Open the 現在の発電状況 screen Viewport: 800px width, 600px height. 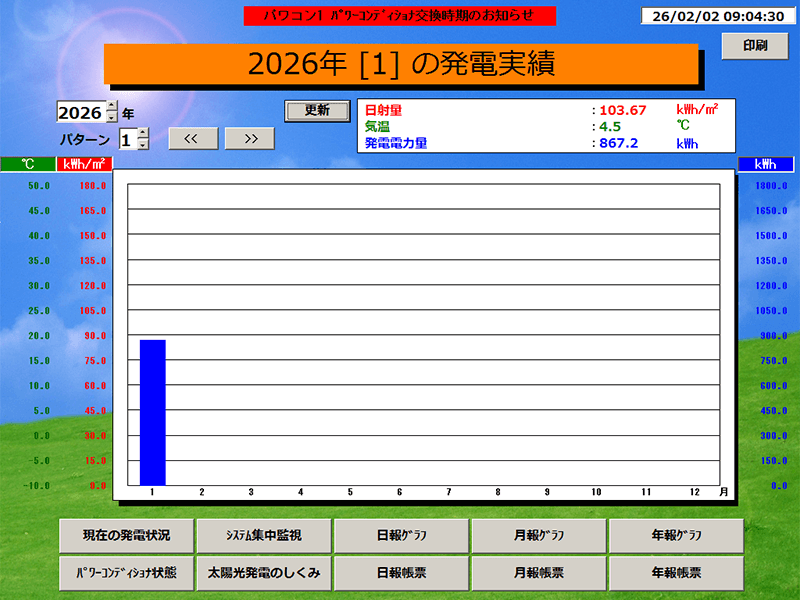click(127, 536)
